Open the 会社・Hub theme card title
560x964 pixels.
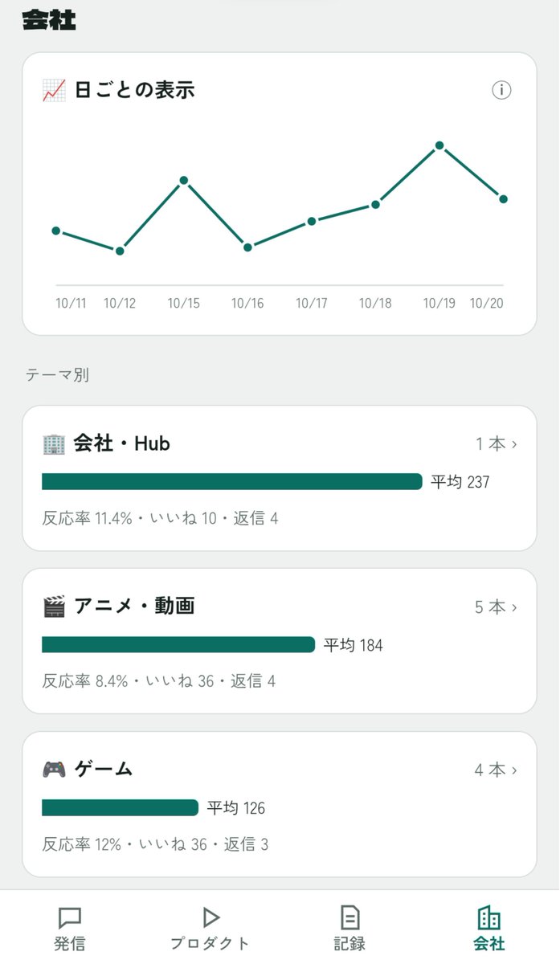click(x=122, y=443)
